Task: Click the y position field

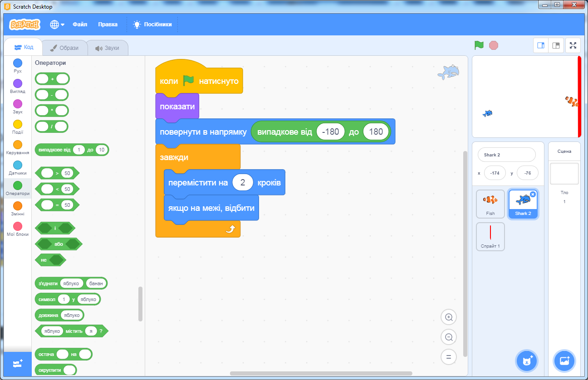Action: [x=528, y=173]
